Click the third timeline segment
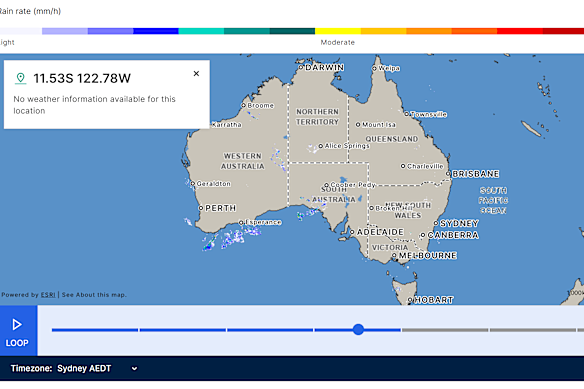The height and width of the screenshot is (389, 584). point(270,330)
